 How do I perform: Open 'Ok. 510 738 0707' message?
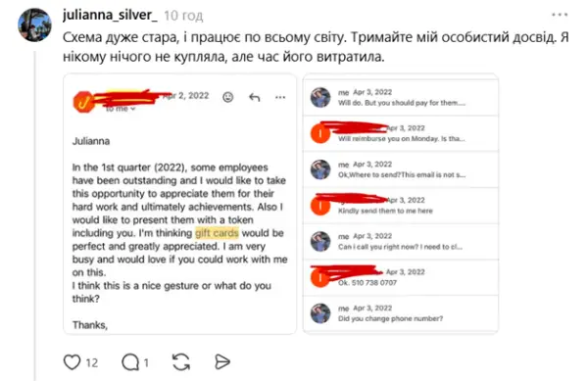click(401, 277)
